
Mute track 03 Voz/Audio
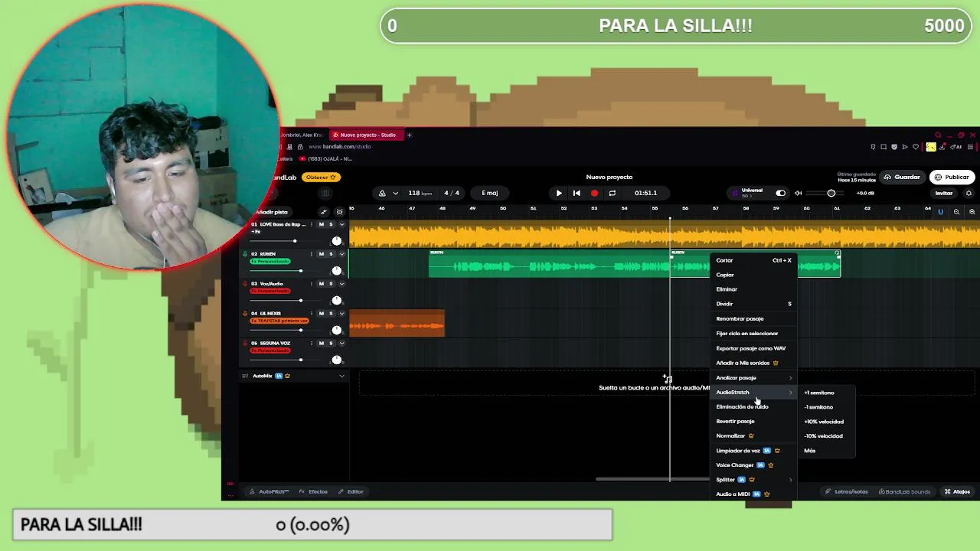(321, 284)
